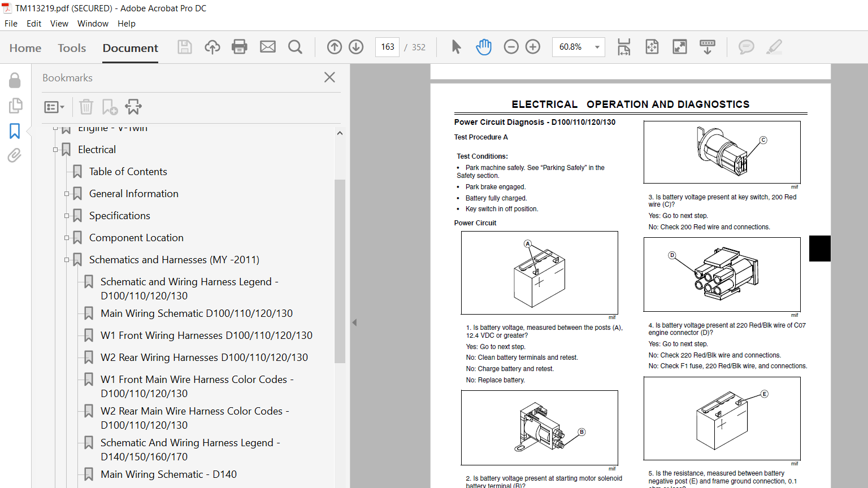Viewport: 868px width, 488px height.
Task: Switch to the Tools tab
Action: [x=72, y=48]
